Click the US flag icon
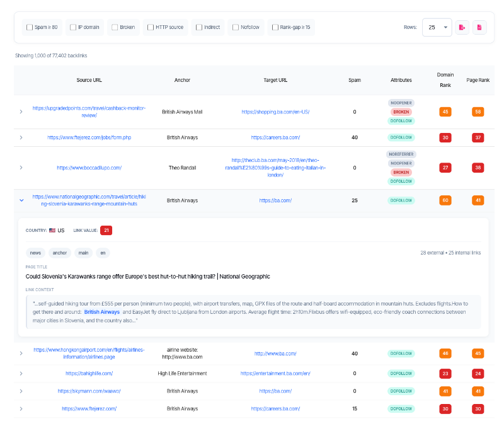 point(52,230)
